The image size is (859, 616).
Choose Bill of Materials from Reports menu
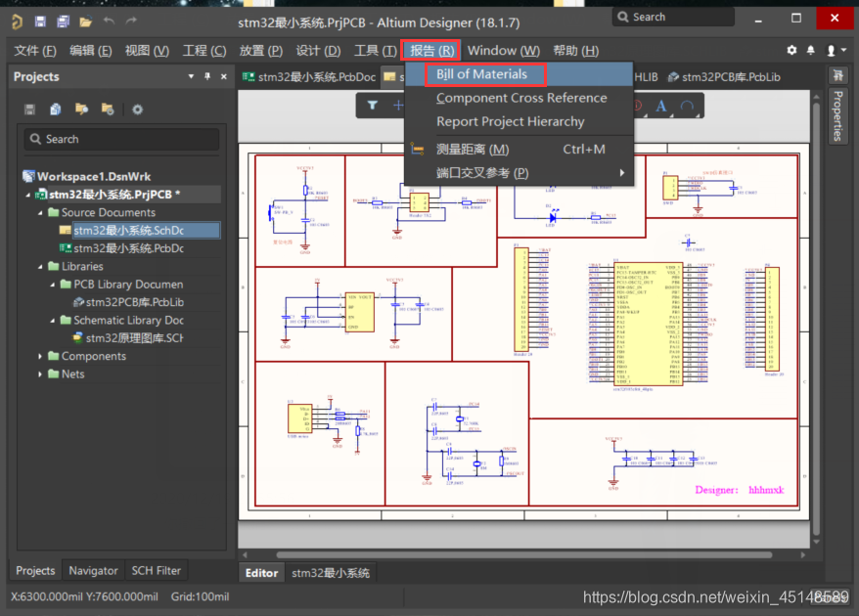click(481, 74)
